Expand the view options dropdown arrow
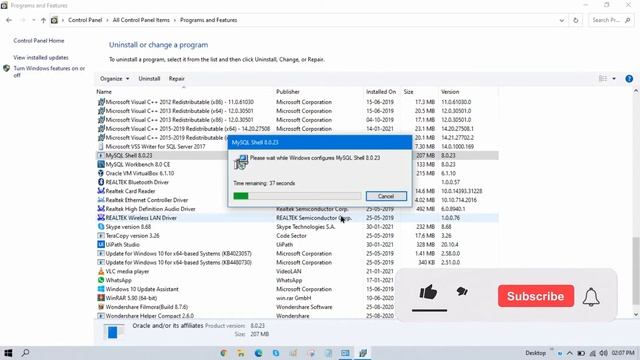This screenshot has height=360, width=640. click(614, 78)
